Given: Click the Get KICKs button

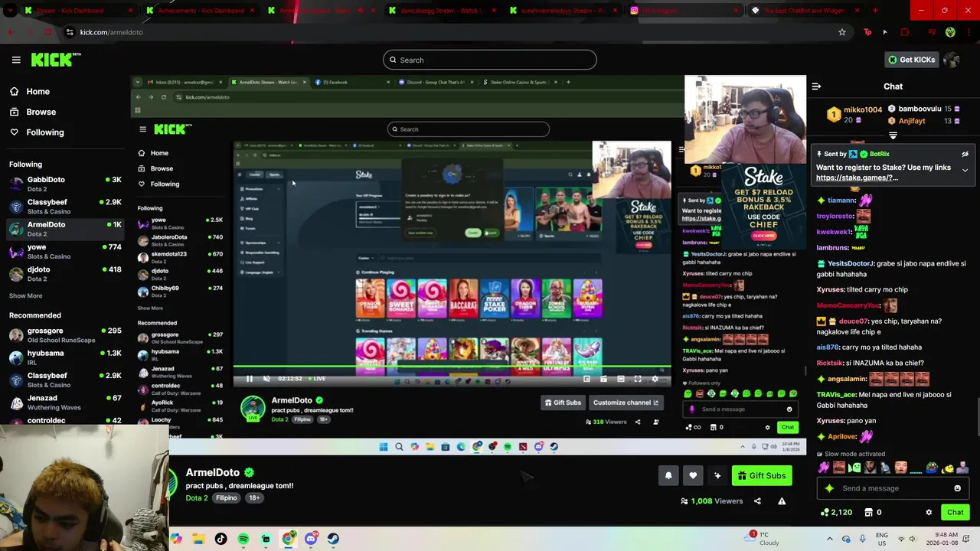Looking at the screenshot, I should (x=911, y=60).
